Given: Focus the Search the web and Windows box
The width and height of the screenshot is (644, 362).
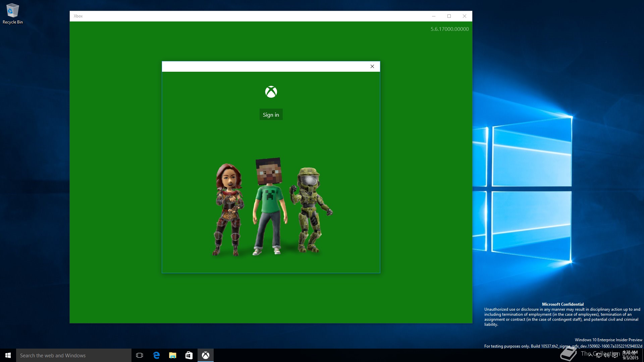Looking at the screenshot, I should [74, 355].
